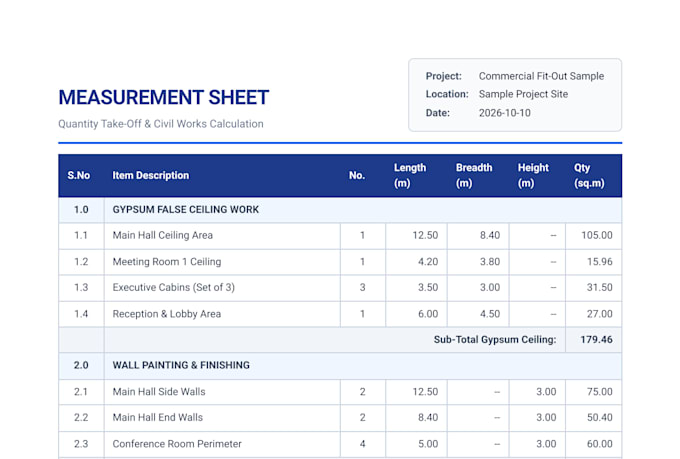Click section number 1.0

[x=81, y=210]
